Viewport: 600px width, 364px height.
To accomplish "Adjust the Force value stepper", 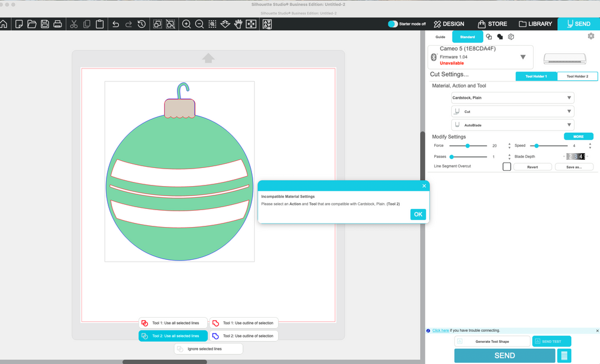I will (x=509, y=146).
